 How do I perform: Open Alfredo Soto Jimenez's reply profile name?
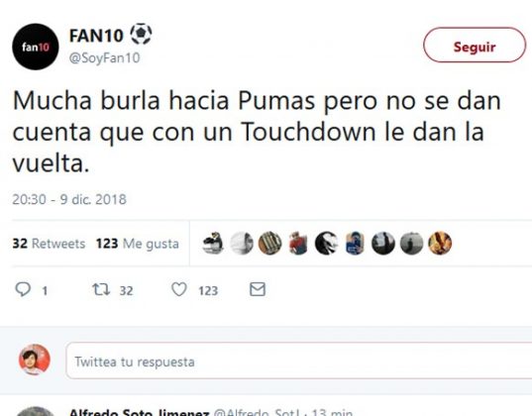point(139,412)
